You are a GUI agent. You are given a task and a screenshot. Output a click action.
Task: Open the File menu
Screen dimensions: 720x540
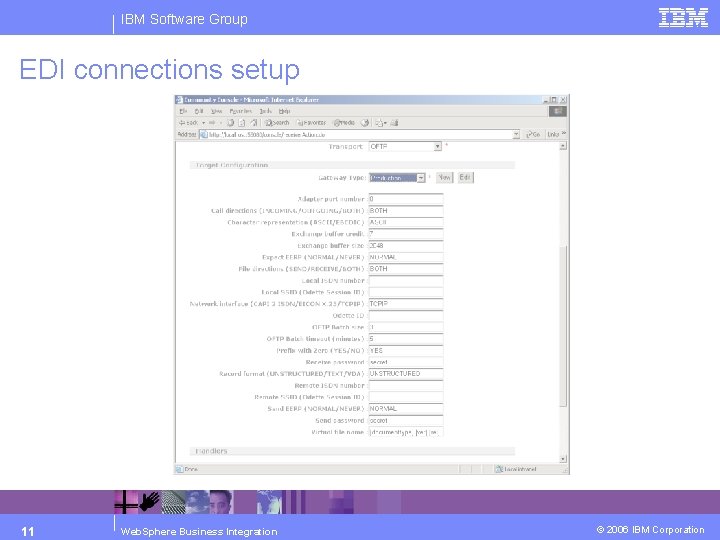coord(183,111)
